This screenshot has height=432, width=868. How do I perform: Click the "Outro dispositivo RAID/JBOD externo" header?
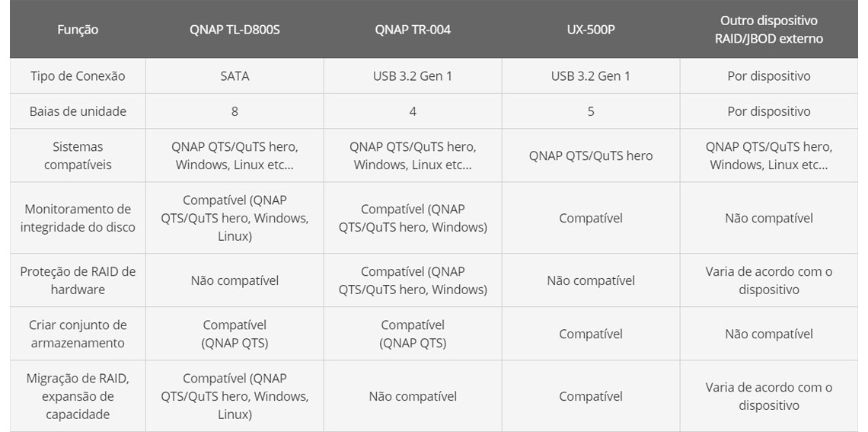tap(769, 30)
